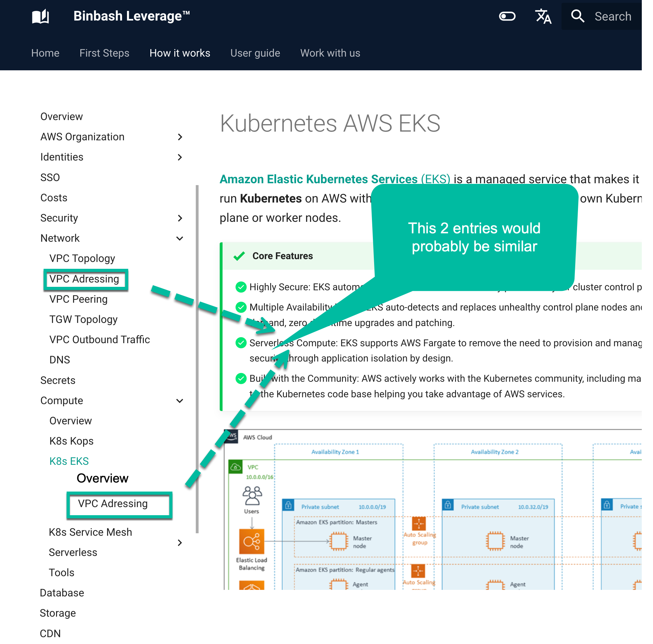653x644 pixels.
Task: Switch to the User guide tab
Action: 255,53
